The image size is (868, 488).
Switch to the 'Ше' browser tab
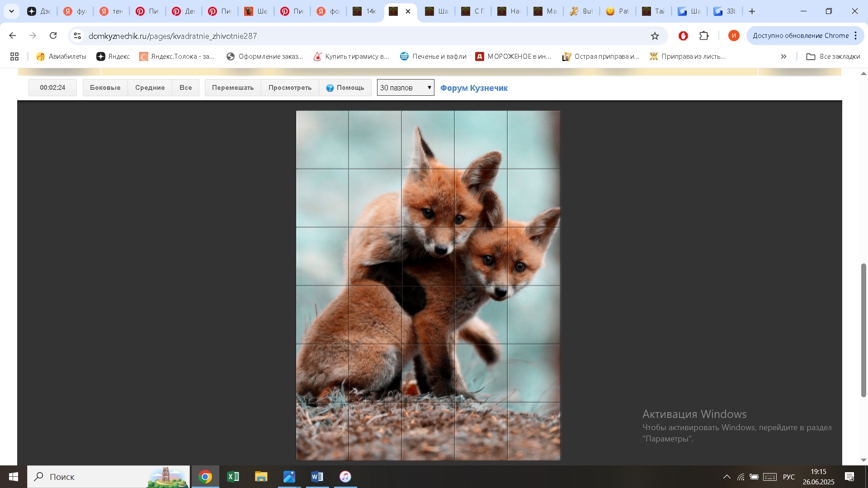tap(256, 11)
